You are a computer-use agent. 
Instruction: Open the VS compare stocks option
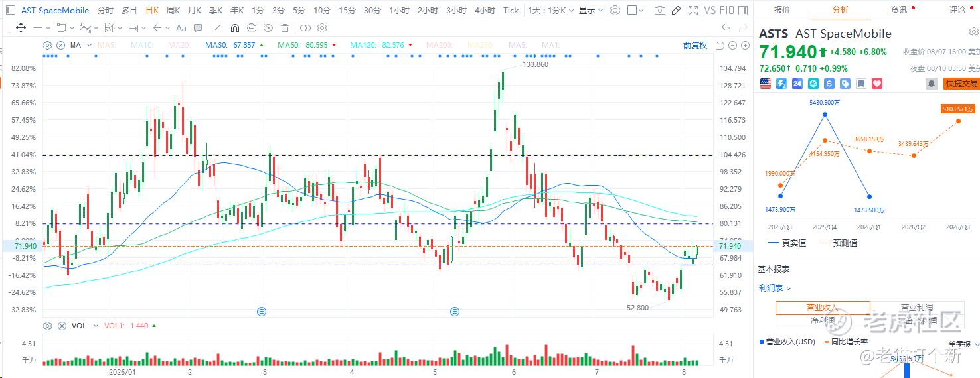pyautogui.click(x=710, y=11)
